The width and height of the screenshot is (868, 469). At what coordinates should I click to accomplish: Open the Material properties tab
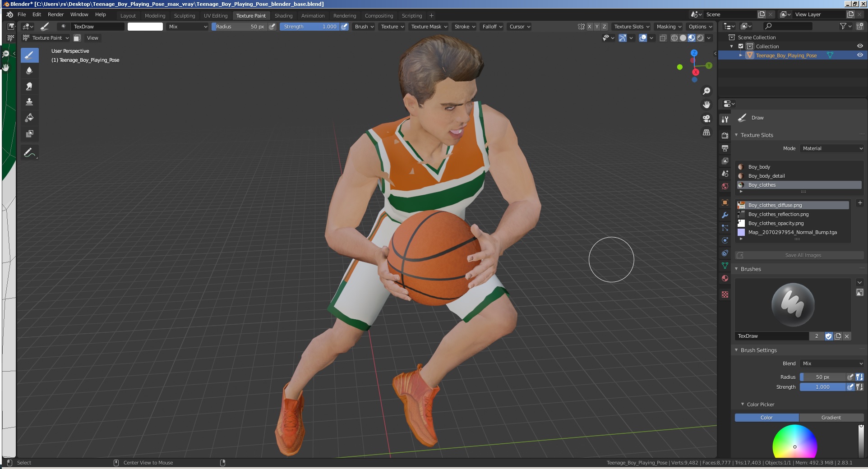click(x=725, y=278)
